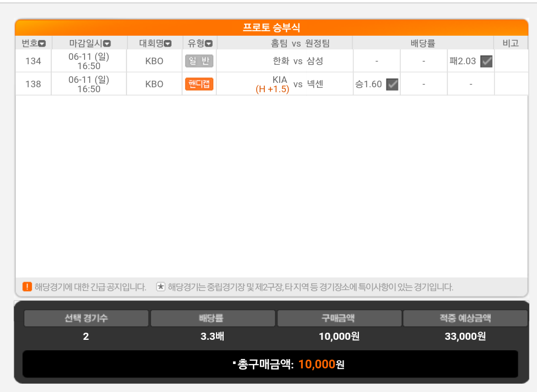Screen dimensions: 537x392
Task: Expand the 유형 column filter arrow
Action: (209, 44)
